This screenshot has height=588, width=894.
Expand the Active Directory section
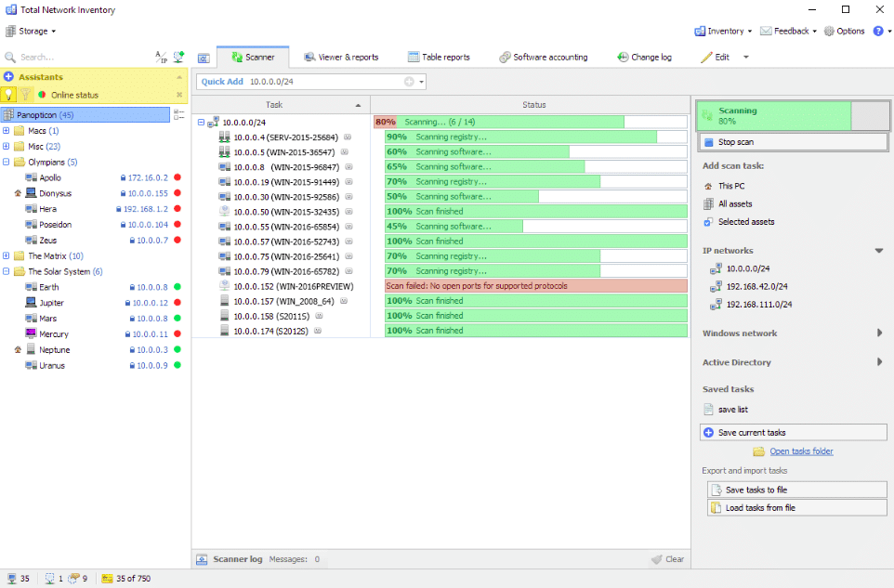pyautogui.click(x=879, y=361)
